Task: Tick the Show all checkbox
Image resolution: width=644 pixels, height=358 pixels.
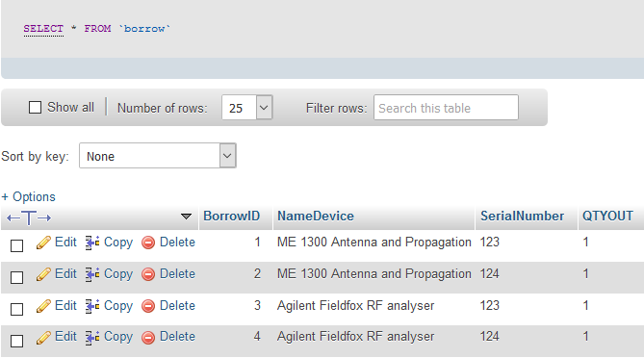Action: tap(35, 108)
